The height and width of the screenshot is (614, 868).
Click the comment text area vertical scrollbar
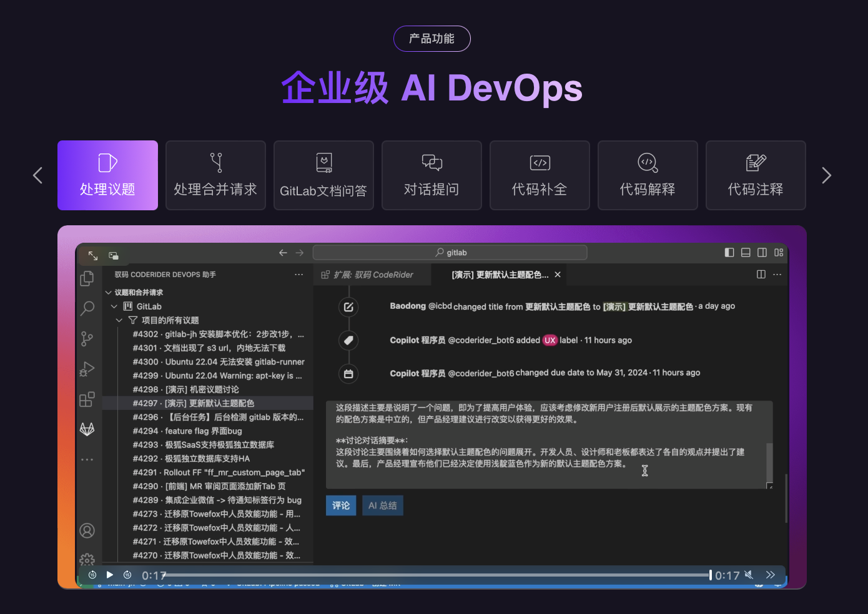(x=769, y=462)
